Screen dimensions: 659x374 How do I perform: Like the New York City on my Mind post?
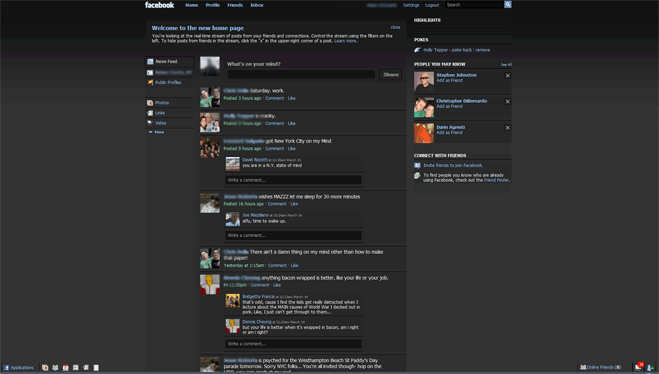(292, 149)
